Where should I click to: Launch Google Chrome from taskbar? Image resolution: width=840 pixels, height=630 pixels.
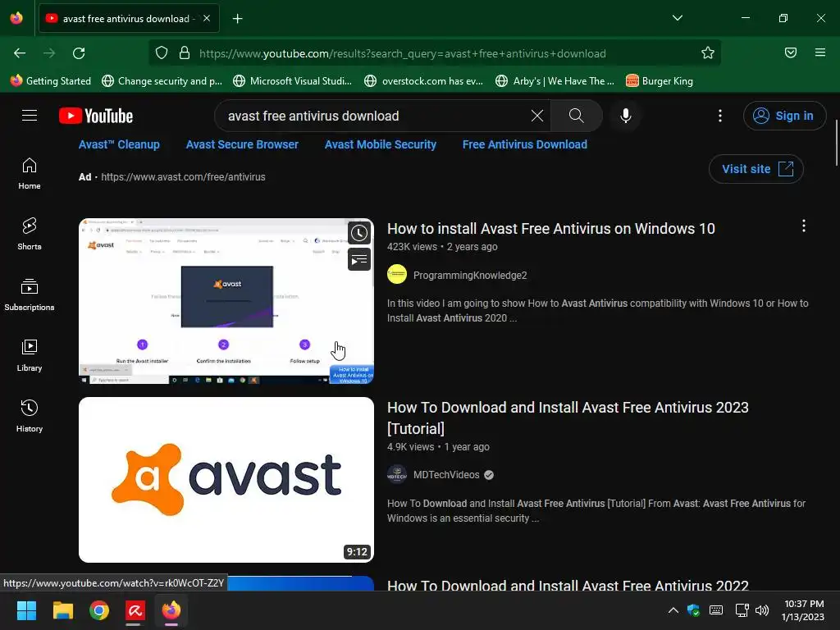pyautogui.click(x=99, y=610)
